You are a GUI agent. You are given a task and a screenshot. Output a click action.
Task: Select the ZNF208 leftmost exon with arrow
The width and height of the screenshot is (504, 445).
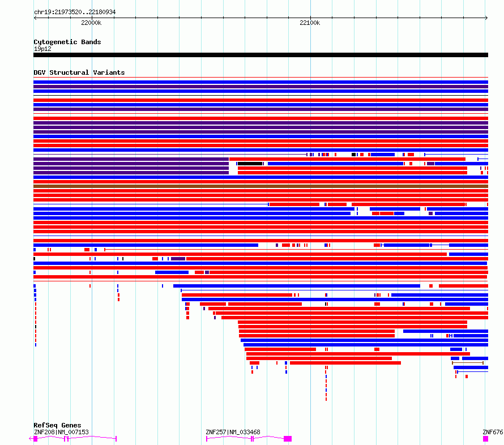(x=33, y=439)
